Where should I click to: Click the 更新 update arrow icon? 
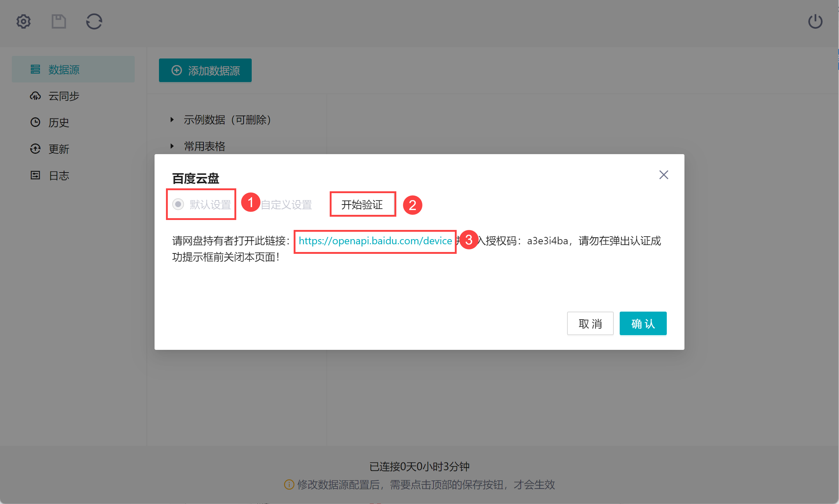[x=35, y=149]
